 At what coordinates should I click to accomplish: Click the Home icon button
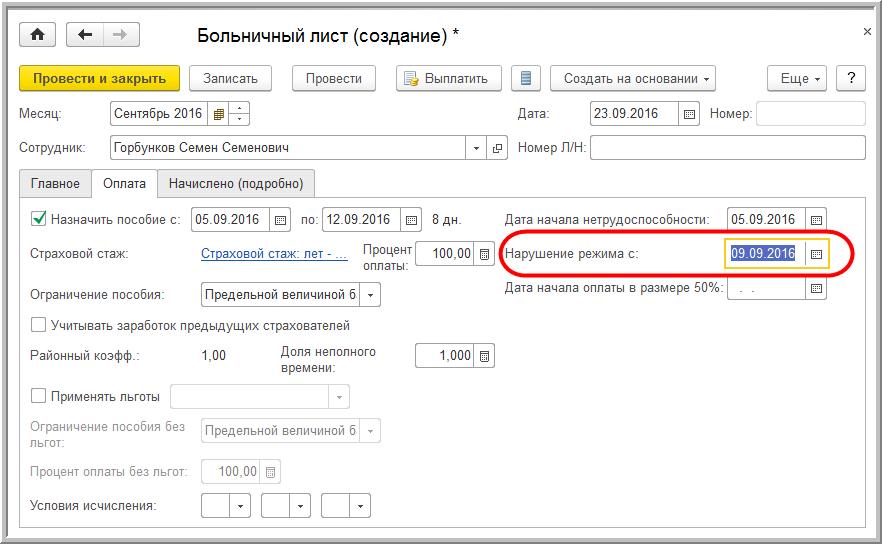[x=38, y=35]
